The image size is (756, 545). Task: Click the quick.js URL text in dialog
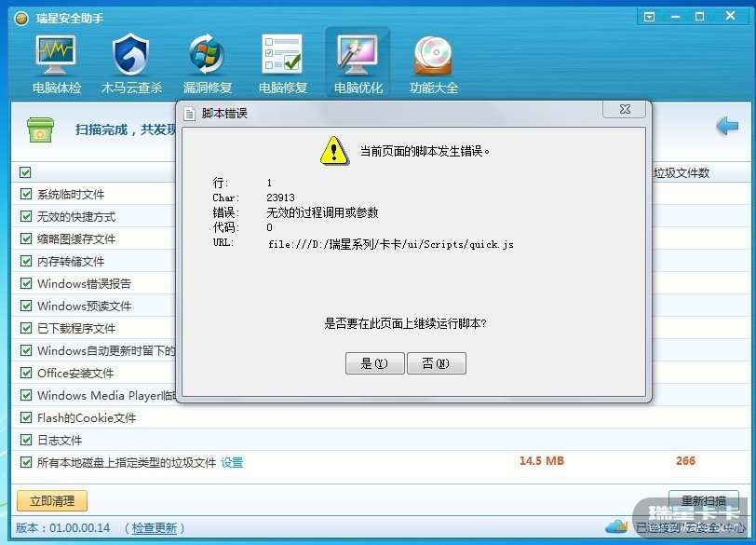pyautogui.click(x=390, y=244)
